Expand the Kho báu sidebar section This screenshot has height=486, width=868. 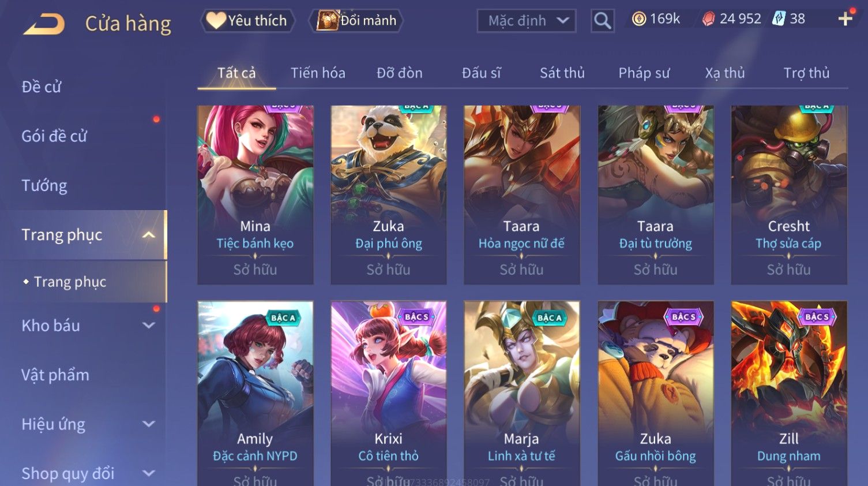(148, 326)
